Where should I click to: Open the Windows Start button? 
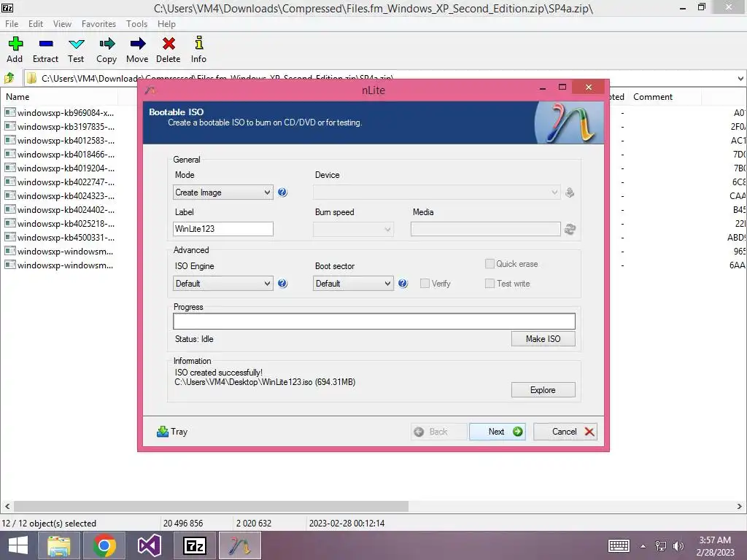(18, 545)
